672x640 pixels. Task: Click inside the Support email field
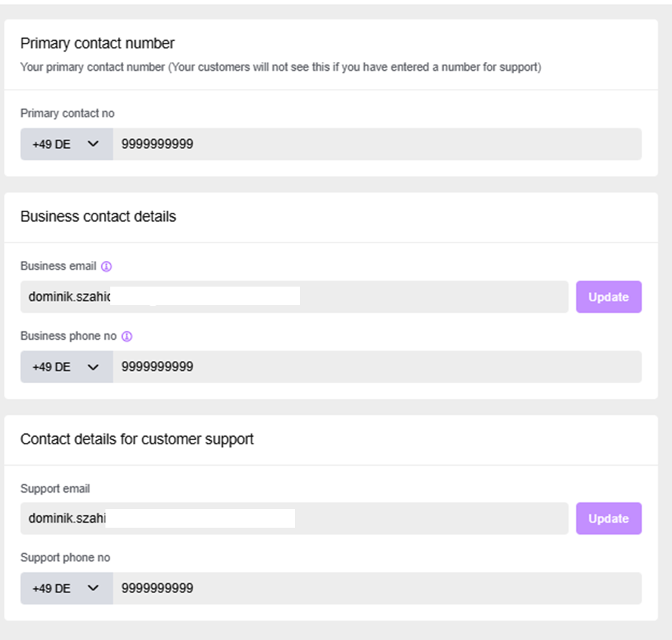pyautogui.click(x=294, y=518)
